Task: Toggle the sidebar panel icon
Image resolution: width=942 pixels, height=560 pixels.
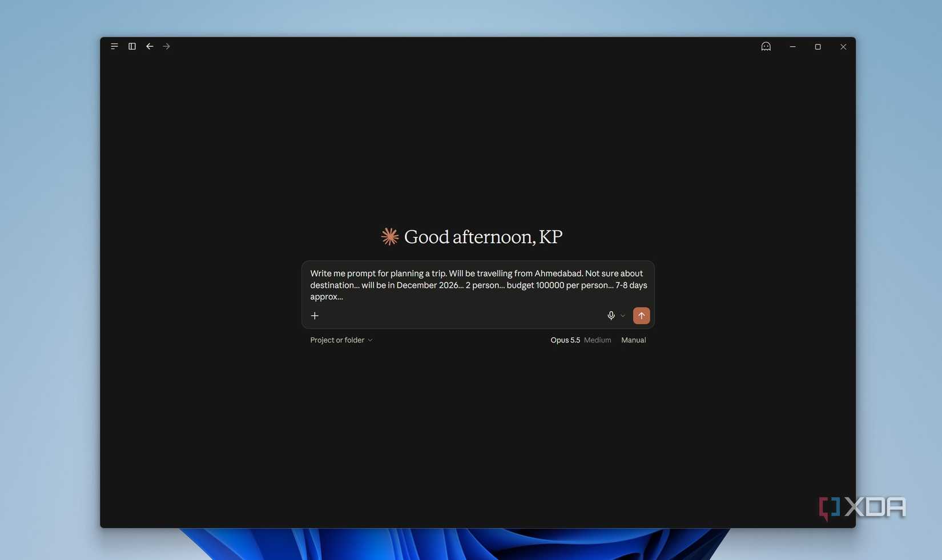Action: (x=132, y=46)
